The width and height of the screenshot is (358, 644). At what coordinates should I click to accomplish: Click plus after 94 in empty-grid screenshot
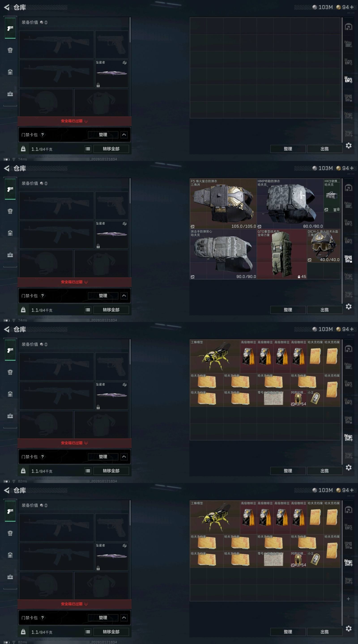tap(352, 7)
